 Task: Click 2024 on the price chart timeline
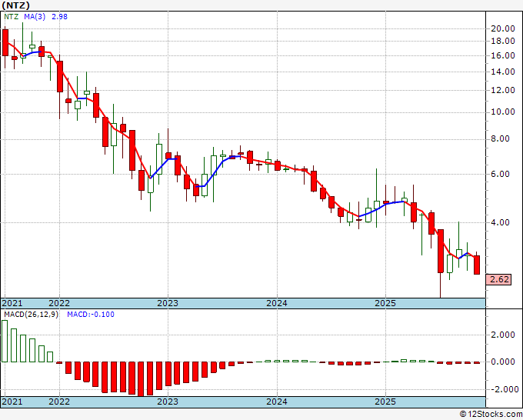point(277,303)
